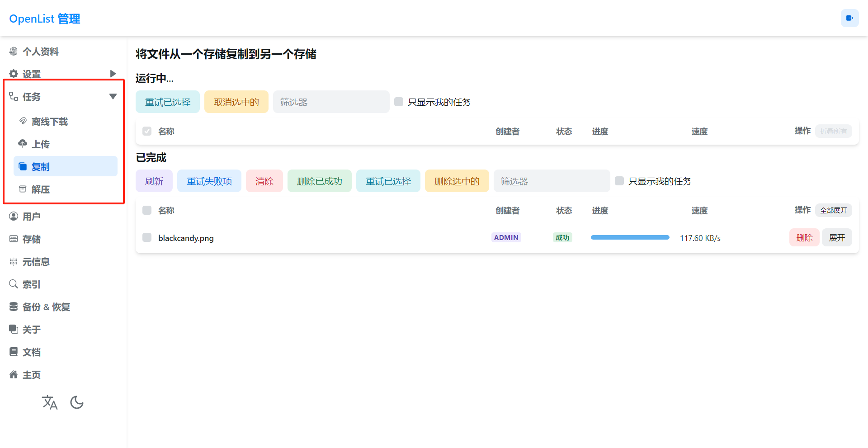
Task: Click 取消选中的 button
Action: [236, 102]
